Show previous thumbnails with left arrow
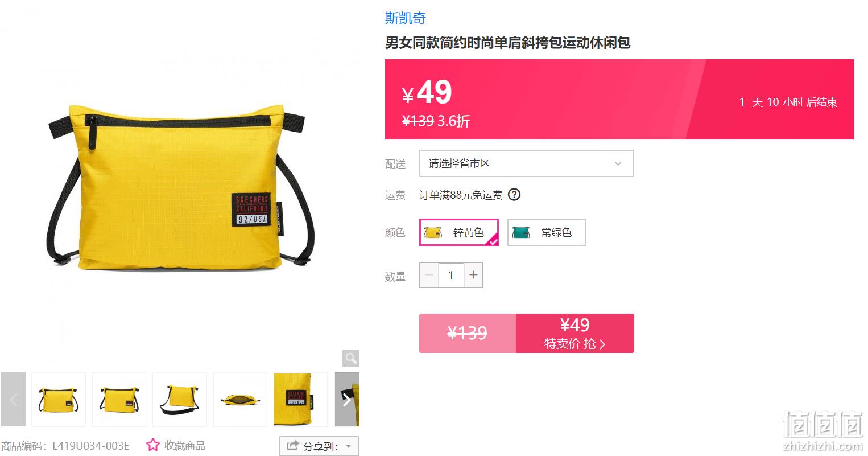Screen dimensions: 868x456 click(x=14, y=399)
